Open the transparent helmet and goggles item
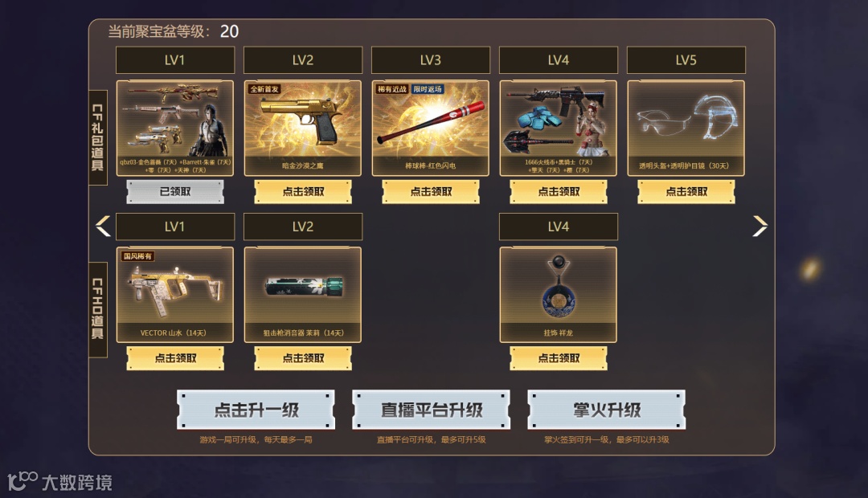Screen dimensions: 868x498 686,129
